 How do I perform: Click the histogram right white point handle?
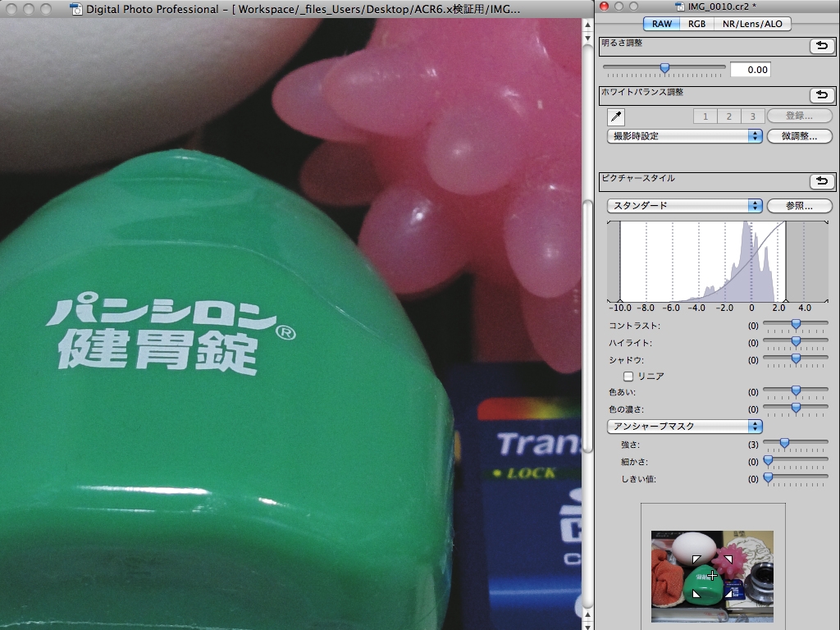point(785,301)
